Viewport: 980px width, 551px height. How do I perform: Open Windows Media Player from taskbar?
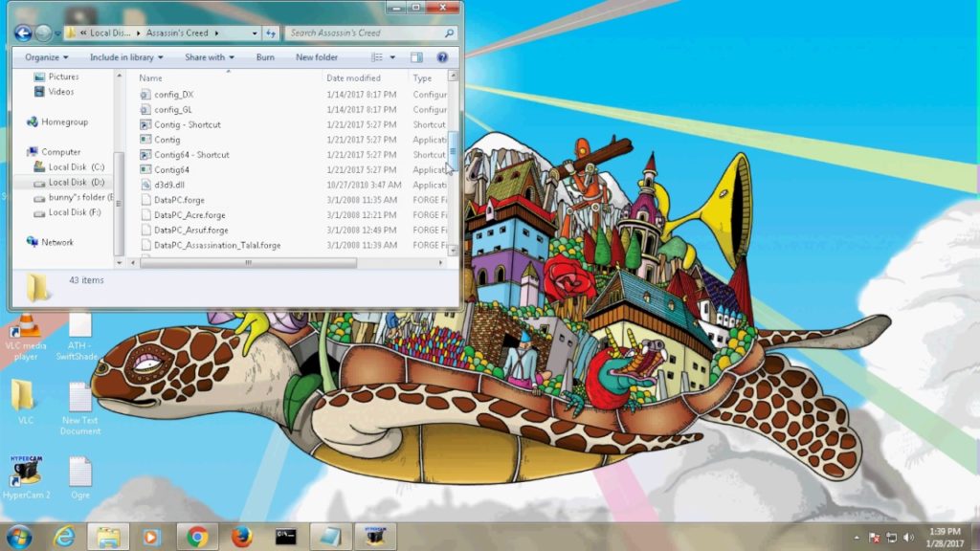coord(151,537)
